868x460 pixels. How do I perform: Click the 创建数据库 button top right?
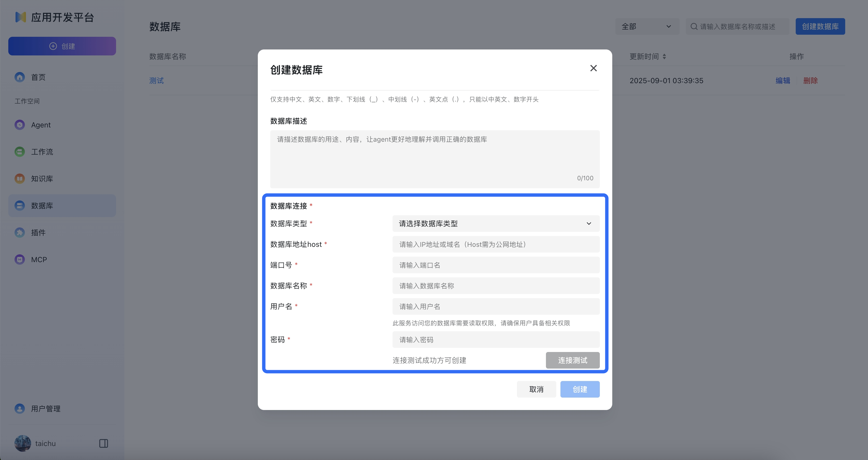click(x=820, y=26)
